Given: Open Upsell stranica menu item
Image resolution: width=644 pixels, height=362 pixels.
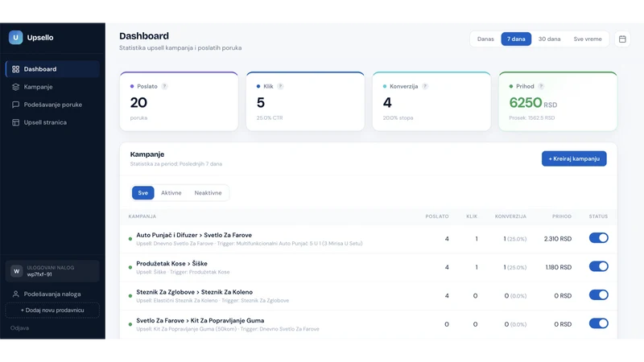Looking at the screenshot, I should [52, 122].
